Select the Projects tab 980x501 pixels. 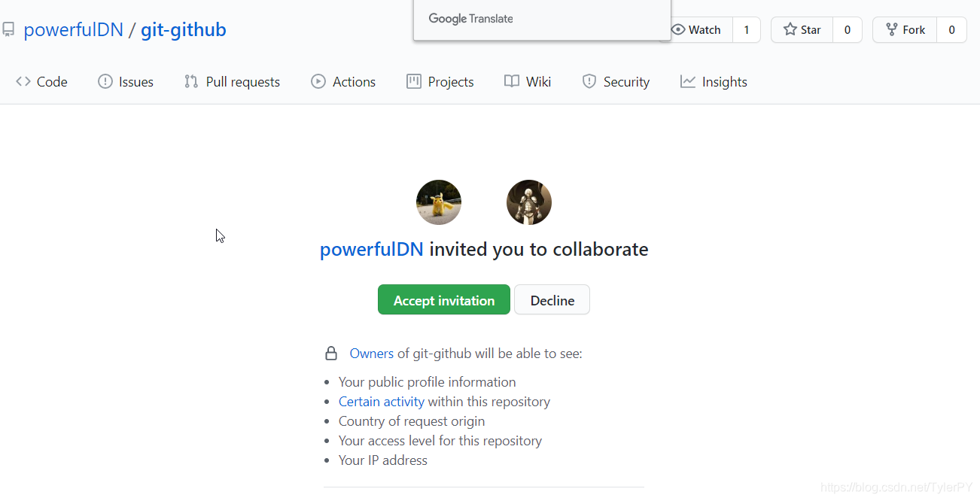(440, 82)
